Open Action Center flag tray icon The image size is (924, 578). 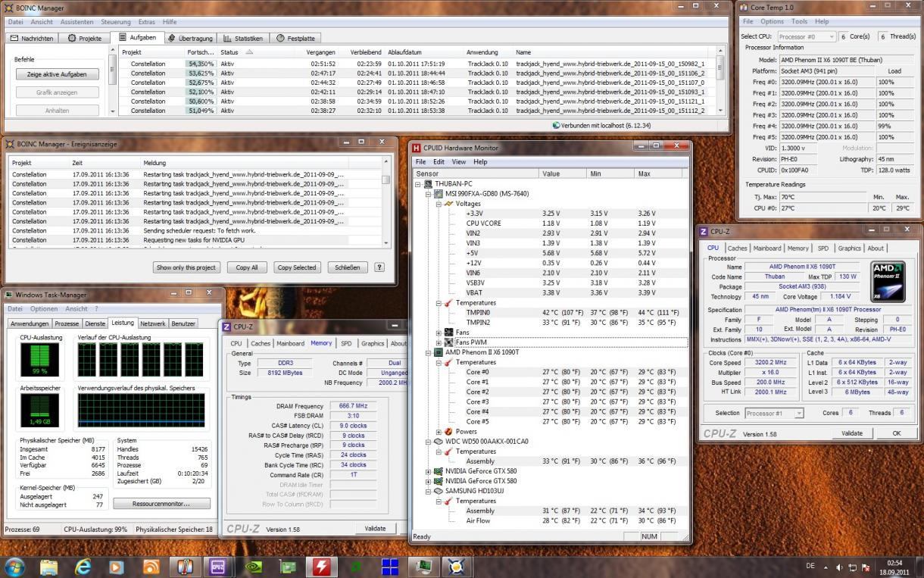tap(865, 567)
